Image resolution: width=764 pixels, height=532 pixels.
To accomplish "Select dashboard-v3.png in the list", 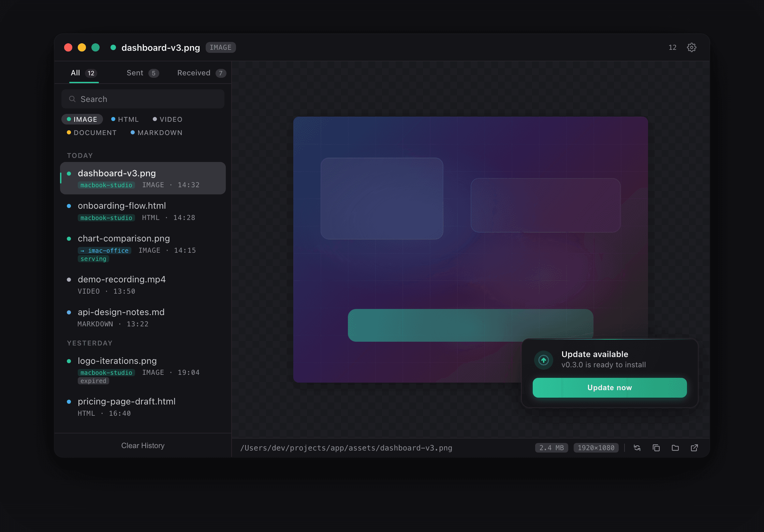I will [x=143, y=178].
